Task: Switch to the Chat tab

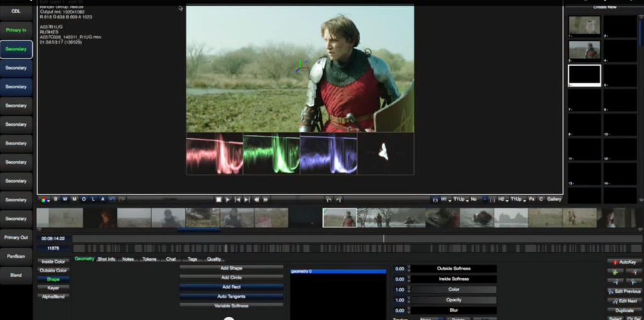Action: (171, 259)
